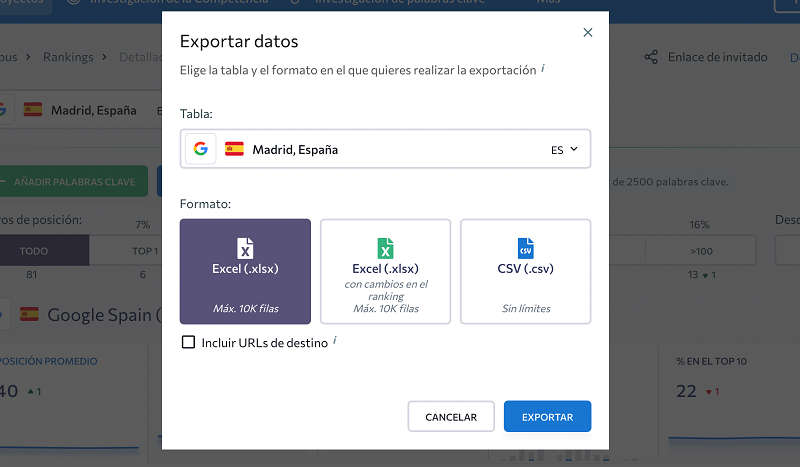The height and width of the screenshot is (467, 800).
Task: Click the blue CSV file icon
Action: tap(526, 249)
